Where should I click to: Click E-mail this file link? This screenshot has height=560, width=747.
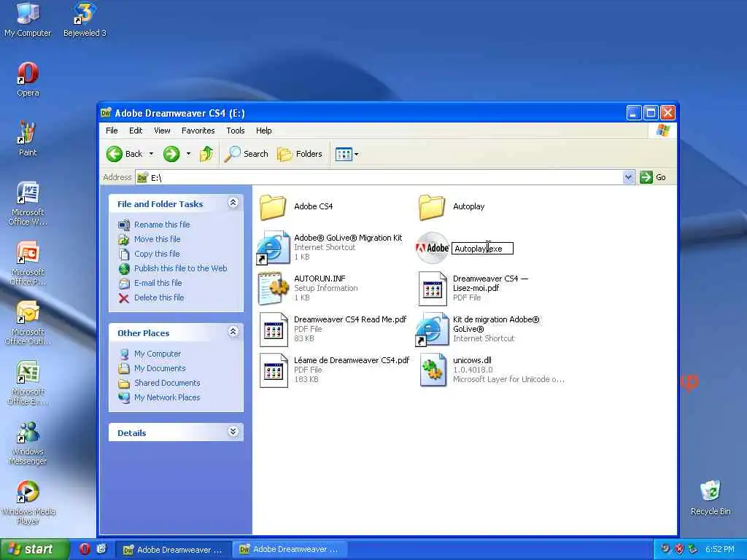158,283
